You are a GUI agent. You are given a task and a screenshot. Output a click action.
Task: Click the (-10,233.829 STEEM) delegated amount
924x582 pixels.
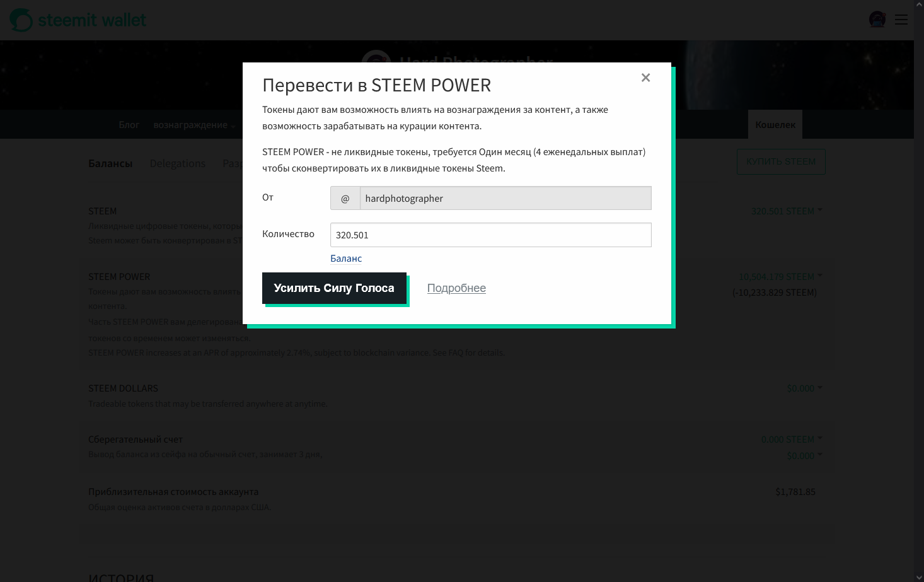(775, 293)
